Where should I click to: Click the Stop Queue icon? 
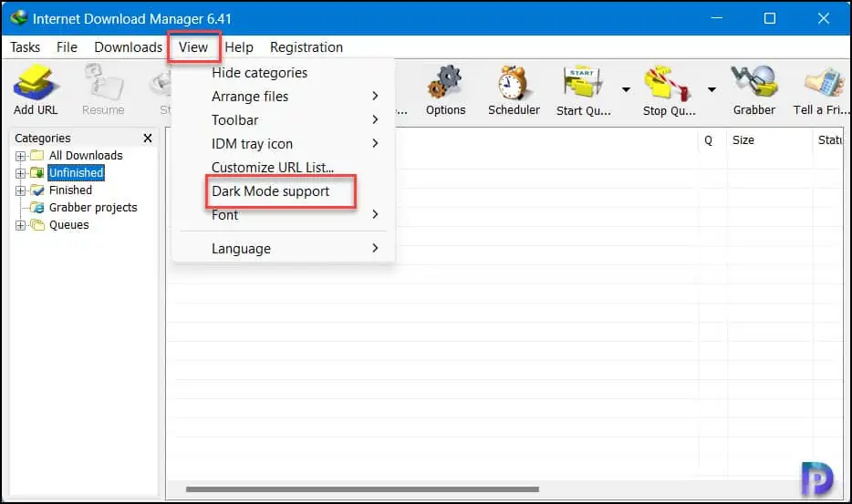click(x=668, y=84)
